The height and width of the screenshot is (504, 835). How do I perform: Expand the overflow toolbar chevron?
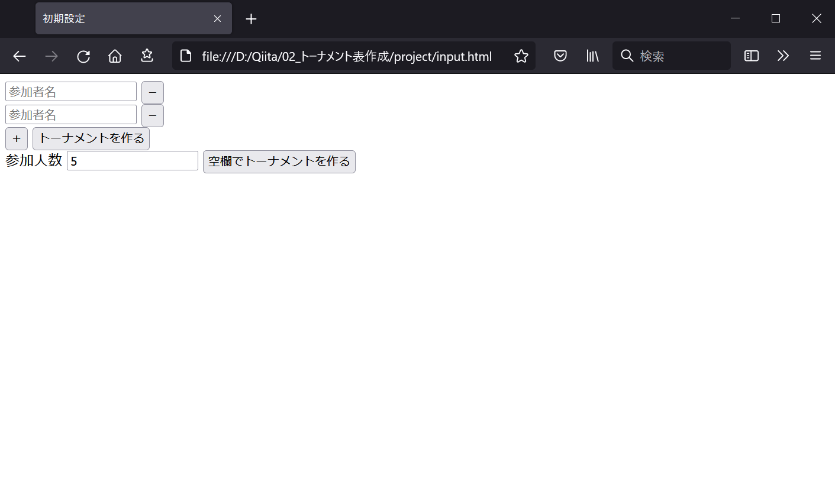click(783, 56)
